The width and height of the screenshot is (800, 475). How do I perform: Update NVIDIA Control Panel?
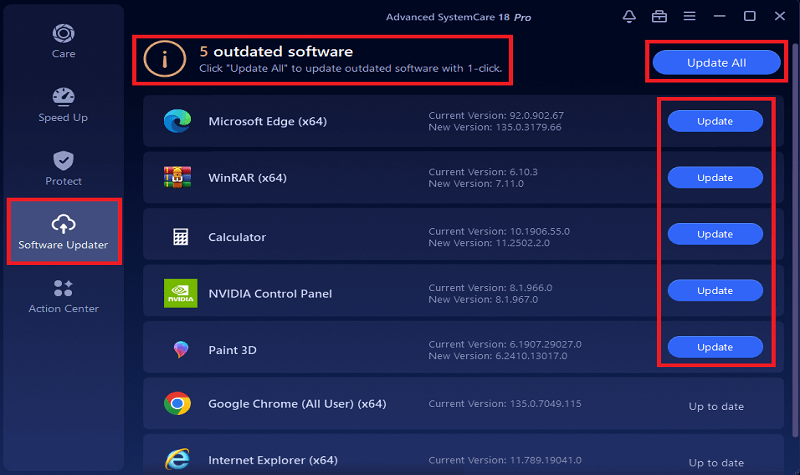[x=715, y=290]
